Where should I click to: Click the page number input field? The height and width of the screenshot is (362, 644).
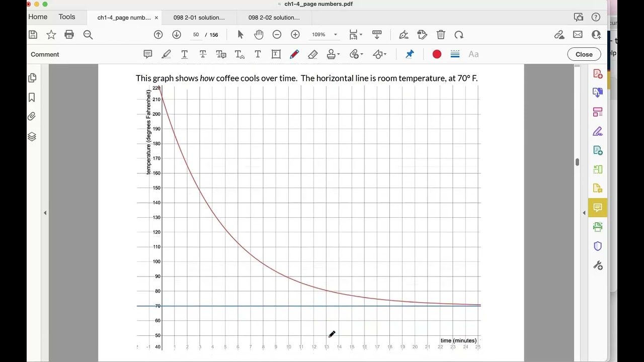[196, 35]
